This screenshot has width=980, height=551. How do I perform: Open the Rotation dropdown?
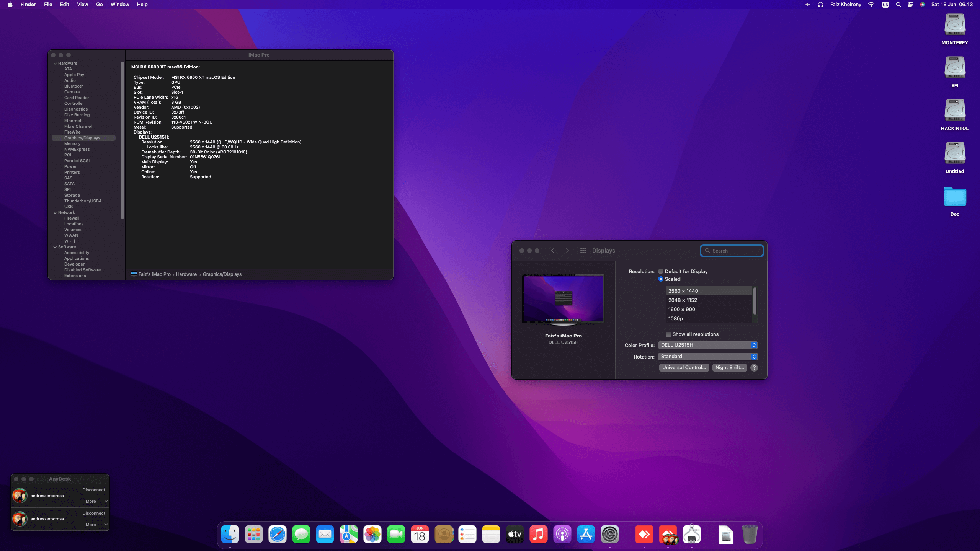coord(708,357)
